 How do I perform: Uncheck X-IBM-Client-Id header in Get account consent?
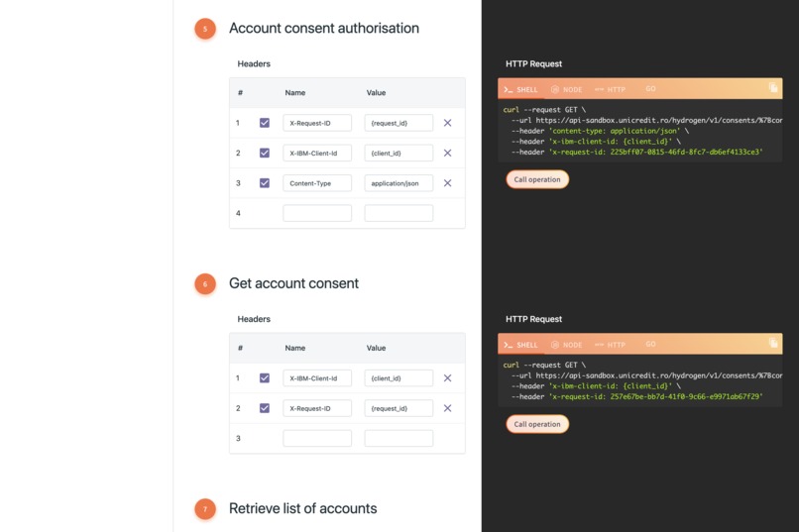pos(265,377)
